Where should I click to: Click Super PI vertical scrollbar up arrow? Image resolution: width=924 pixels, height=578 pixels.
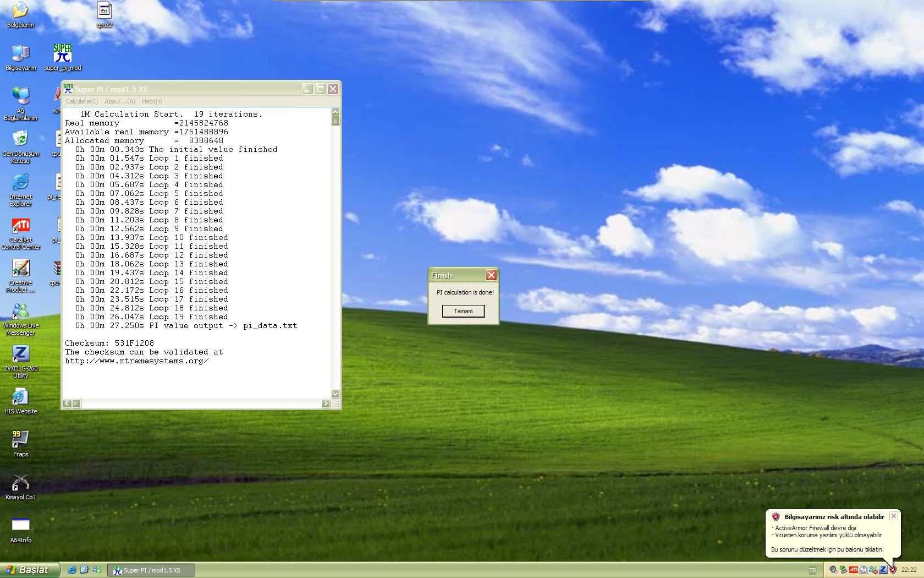point(335,112)
